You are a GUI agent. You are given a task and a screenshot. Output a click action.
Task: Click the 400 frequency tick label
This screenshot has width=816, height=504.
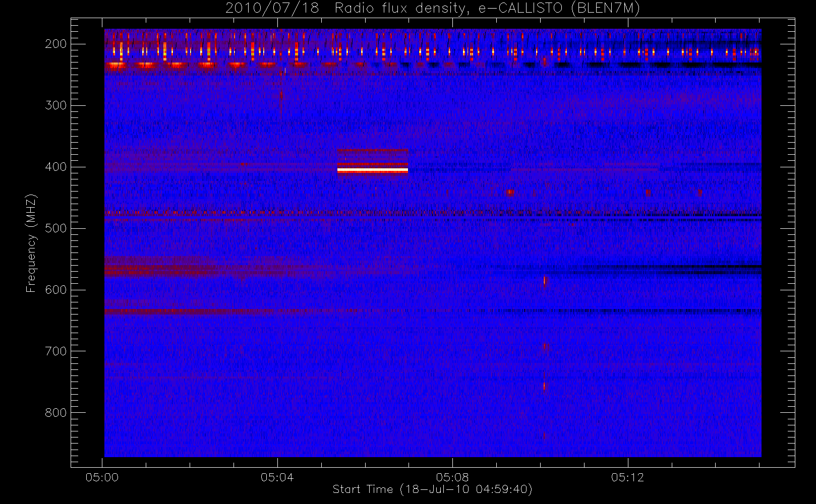56,167
